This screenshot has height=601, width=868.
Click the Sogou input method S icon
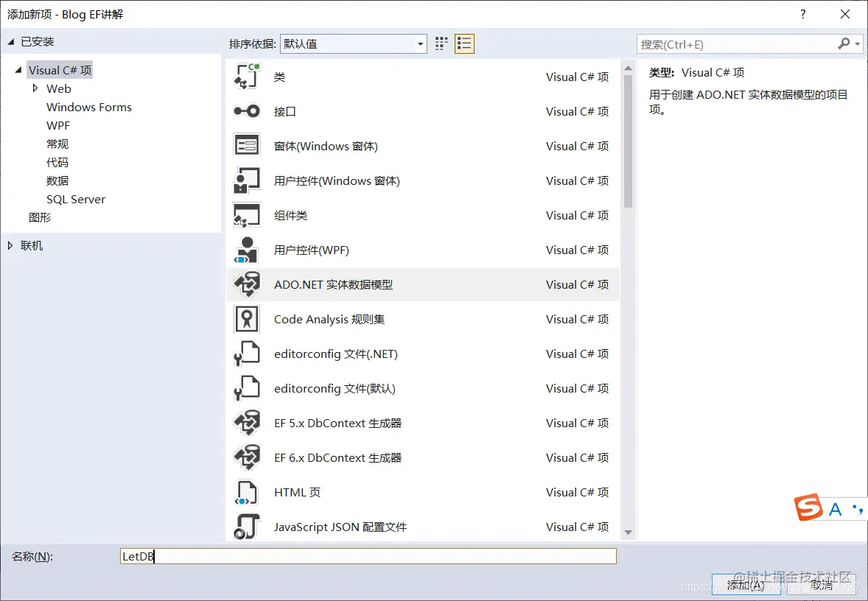[x=809, y=507]
